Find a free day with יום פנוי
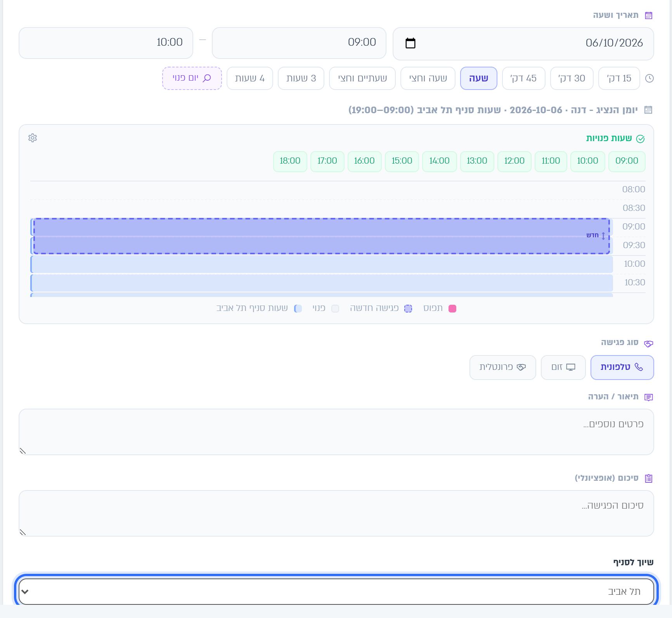The image size is (672, 618). (x=192, y=78)
